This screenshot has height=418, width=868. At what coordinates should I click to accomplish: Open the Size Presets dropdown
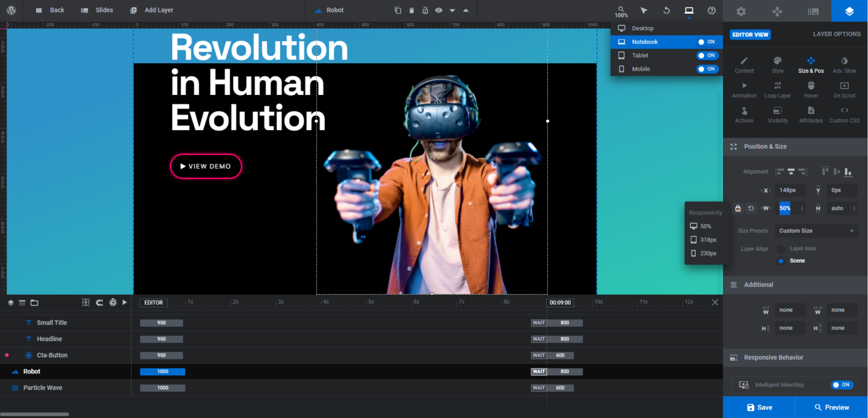pyautogui.click(x=816, y=231)
